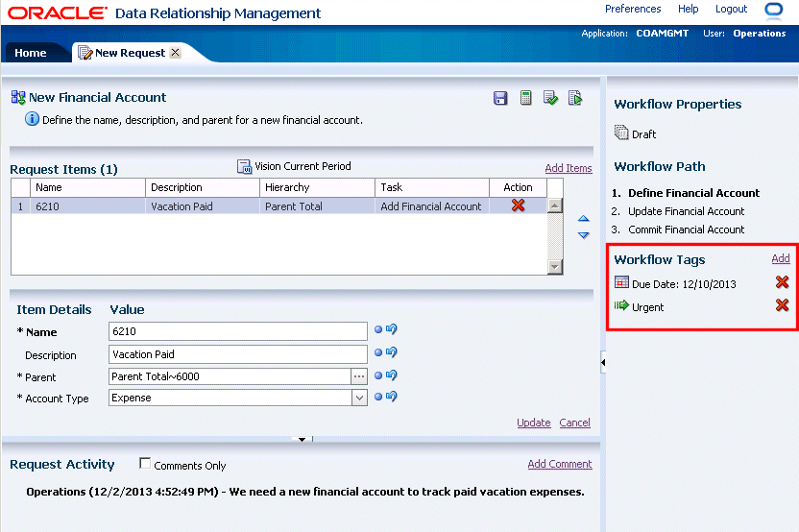
Task: Remove the Urgent workflow tag
Action: pos(782,305)
